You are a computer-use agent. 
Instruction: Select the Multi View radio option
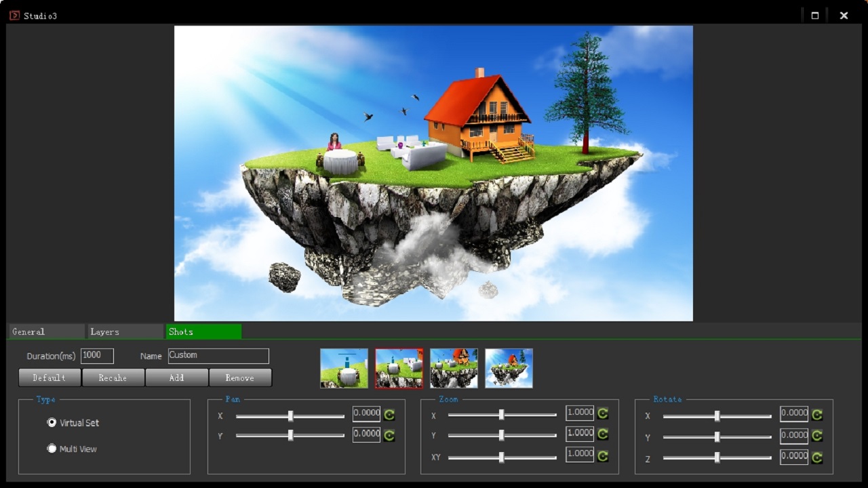(x=52, y=449)
